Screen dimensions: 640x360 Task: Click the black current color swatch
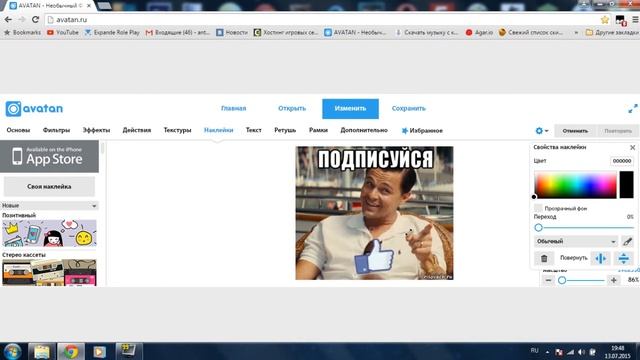pos(627,185)
